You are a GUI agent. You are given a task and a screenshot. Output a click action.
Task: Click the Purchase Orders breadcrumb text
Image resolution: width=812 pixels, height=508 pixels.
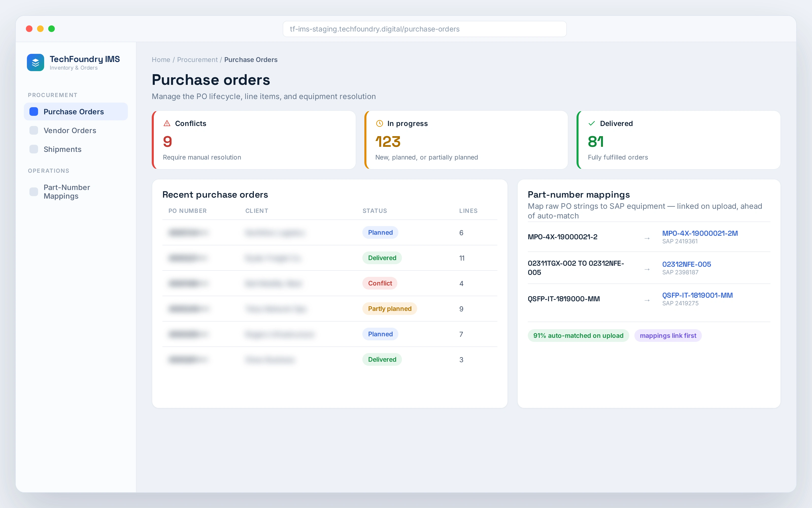(x=251, y=59)
